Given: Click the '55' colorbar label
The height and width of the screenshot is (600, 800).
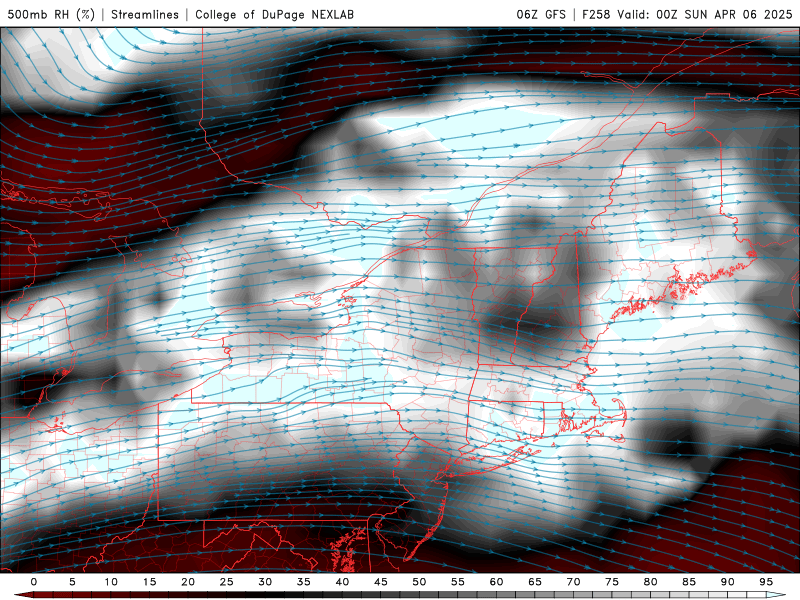Looking at the screenshot, I should [x=458, y=582].
